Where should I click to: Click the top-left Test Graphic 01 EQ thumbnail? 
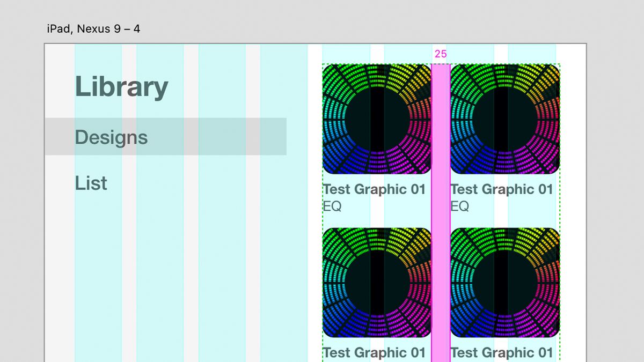click(x=376, y=121)
